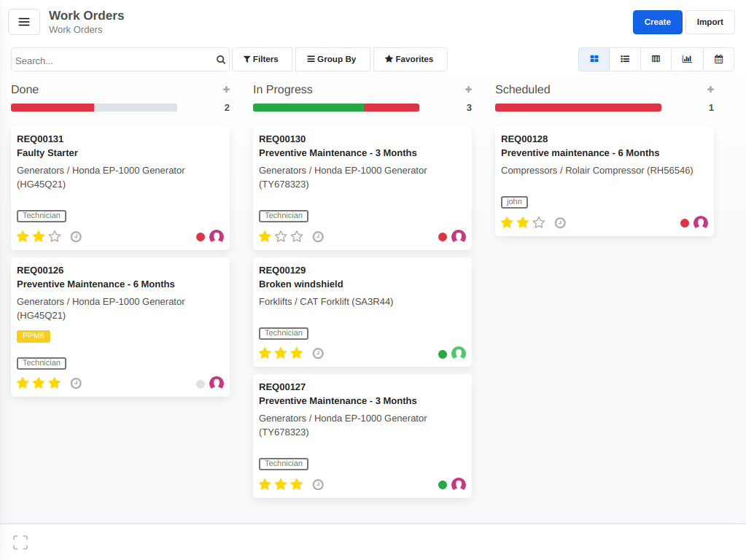Viewport: 746px width, 560px height.
Task: Click the Import button
Action: point(710,22)
